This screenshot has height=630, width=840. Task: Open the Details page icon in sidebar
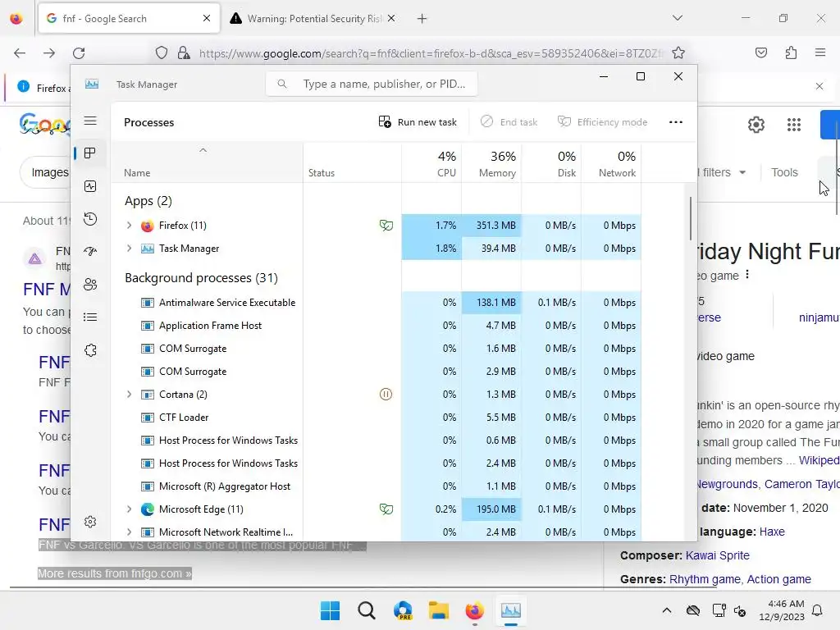[x=90, y=317]
